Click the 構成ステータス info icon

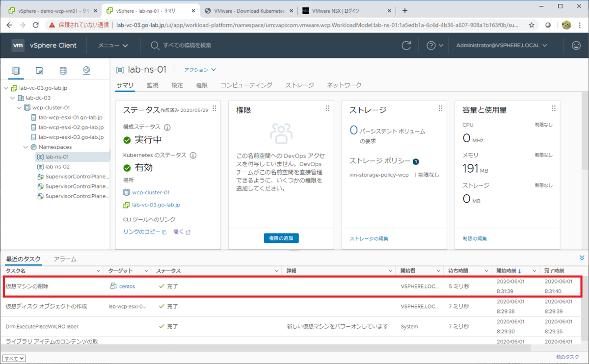167,127
